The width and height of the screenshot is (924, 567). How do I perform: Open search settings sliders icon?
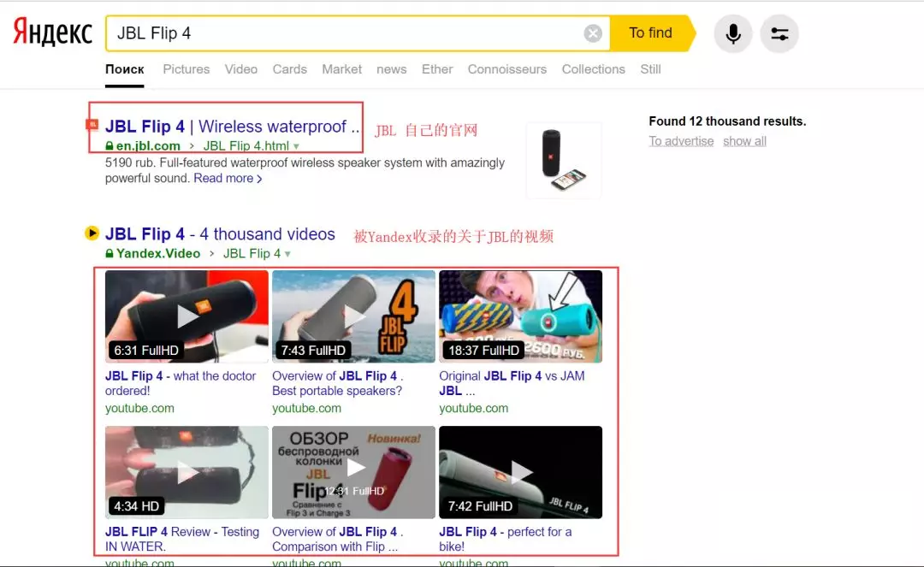click(779, 33)
